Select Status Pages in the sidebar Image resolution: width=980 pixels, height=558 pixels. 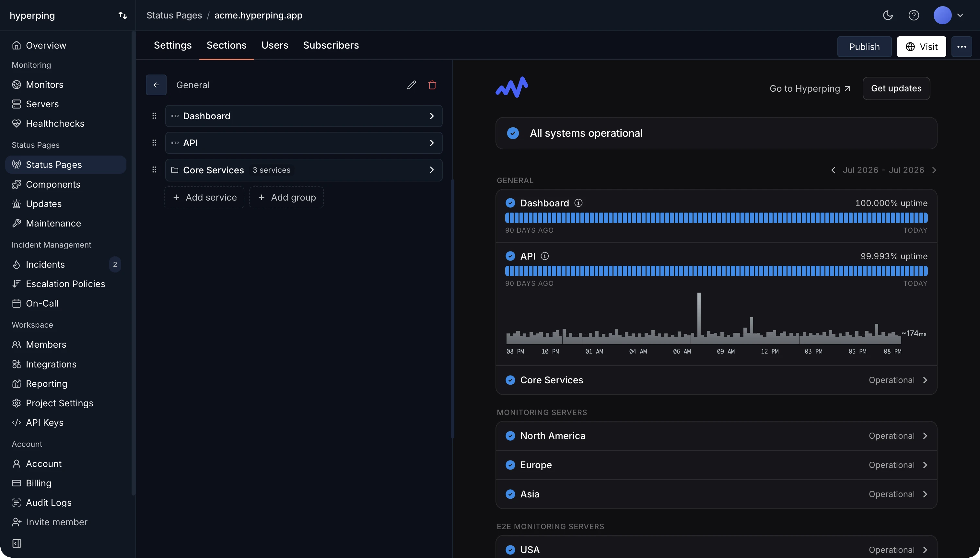click(66, 164)
